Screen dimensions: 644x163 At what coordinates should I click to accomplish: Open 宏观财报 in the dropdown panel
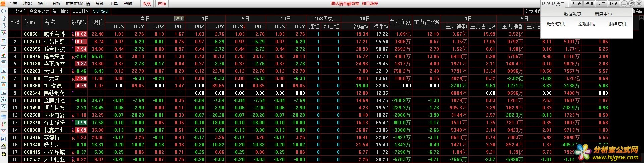tap(587, 24)
